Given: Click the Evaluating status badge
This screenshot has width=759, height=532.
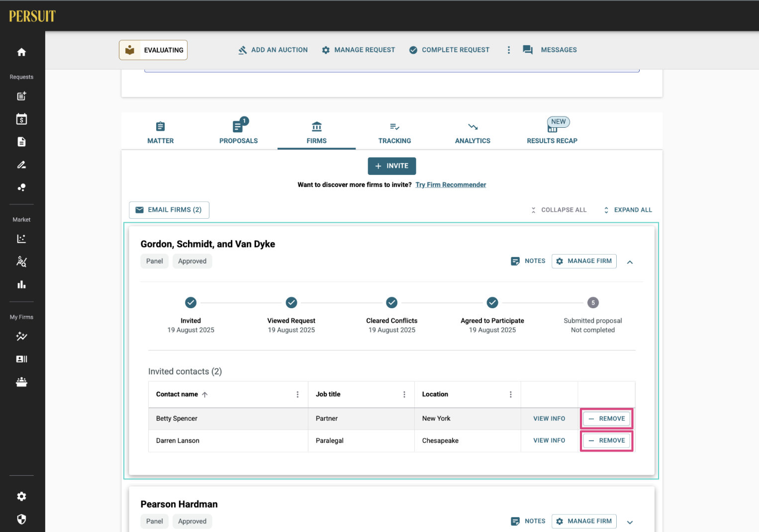Looking at the screenshot, I should (153, 50).
